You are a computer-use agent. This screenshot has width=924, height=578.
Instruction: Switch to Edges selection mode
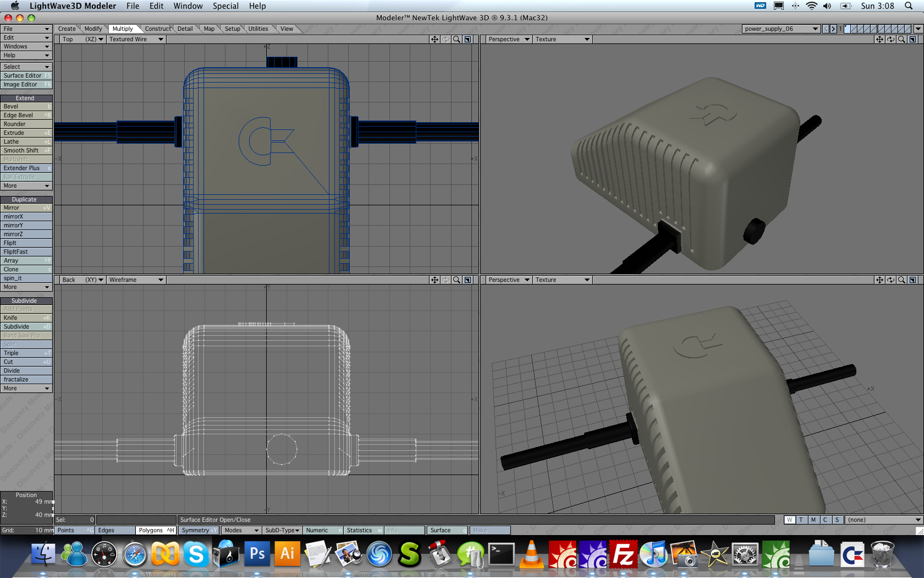click(x=116, y=531)
